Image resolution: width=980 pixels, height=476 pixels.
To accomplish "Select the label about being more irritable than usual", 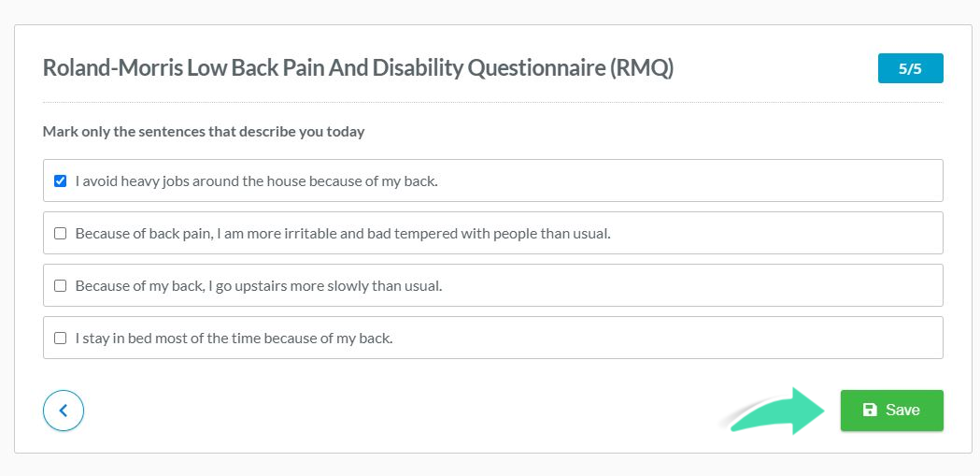I will point(343,234).
